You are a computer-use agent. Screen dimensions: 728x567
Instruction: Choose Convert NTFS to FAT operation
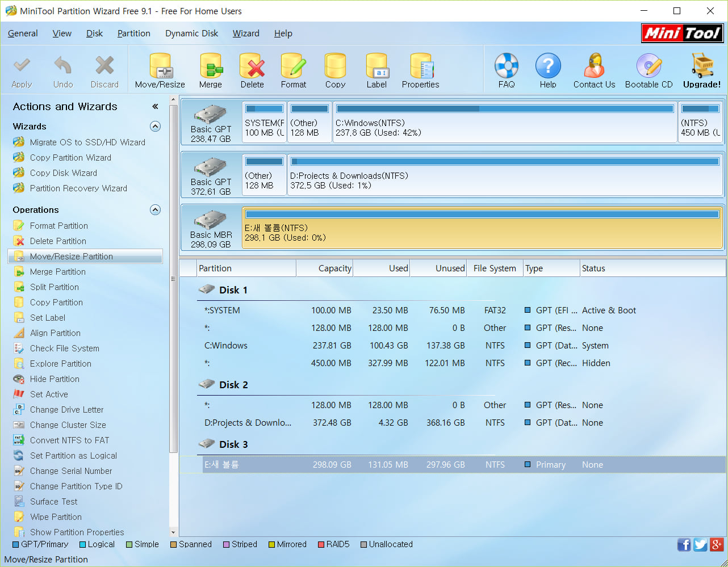[x=69, y=440]
